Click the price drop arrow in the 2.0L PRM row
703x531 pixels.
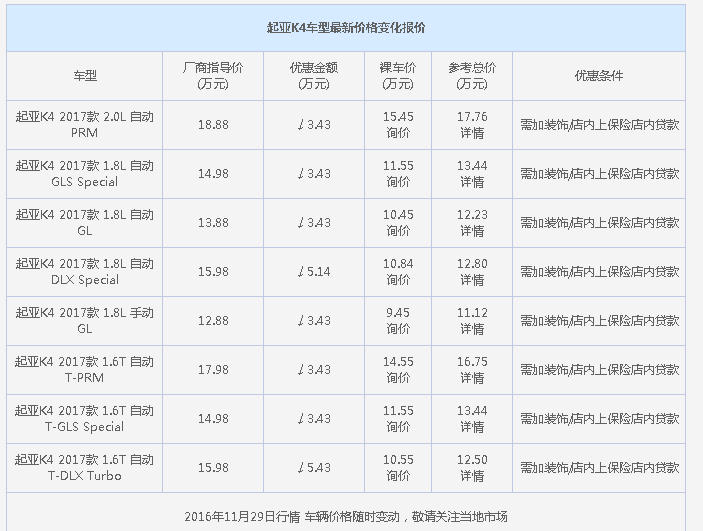302,125
